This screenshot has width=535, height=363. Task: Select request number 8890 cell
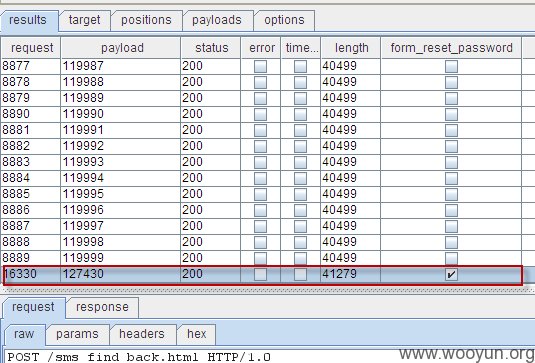click(x=31, y=114)
